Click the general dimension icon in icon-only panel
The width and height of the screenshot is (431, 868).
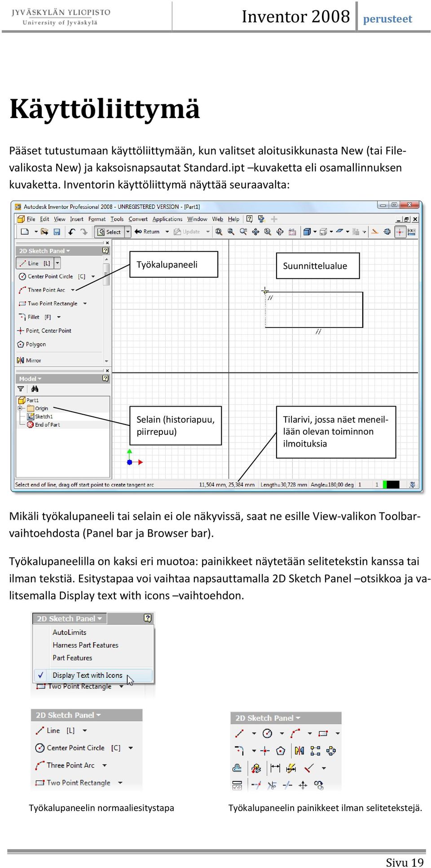(275, 768)
